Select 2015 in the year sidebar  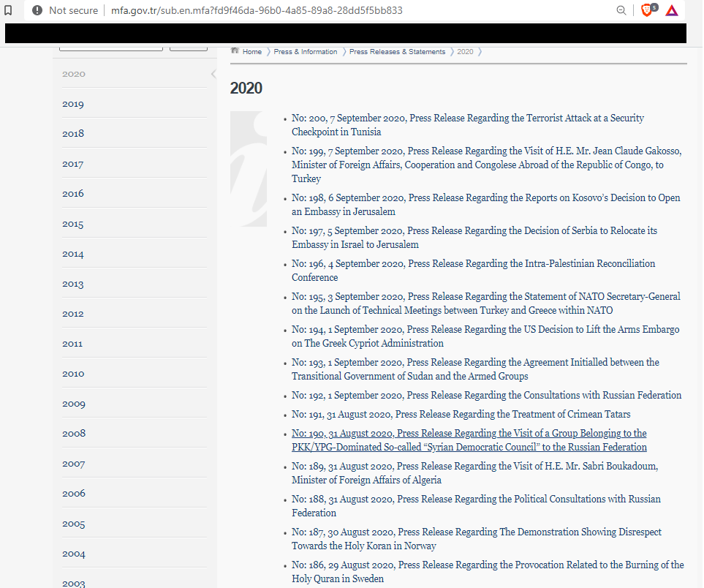tap(72, 224)
